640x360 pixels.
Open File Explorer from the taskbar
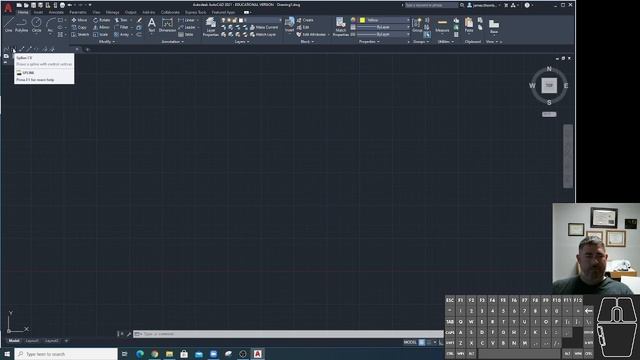(x=169, y=354)
